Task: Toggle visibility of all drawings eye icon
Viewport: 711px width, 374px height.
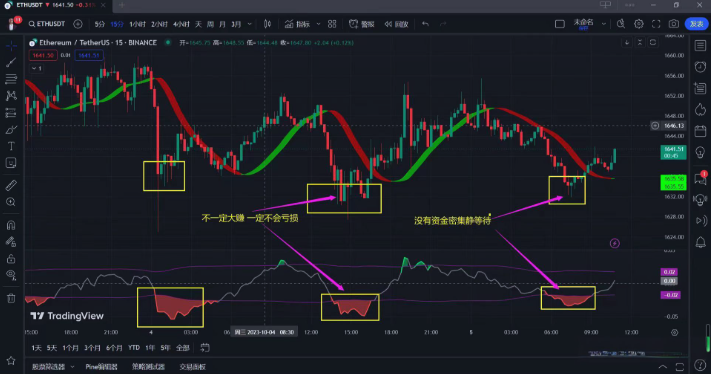Action: tap(11, 275)
